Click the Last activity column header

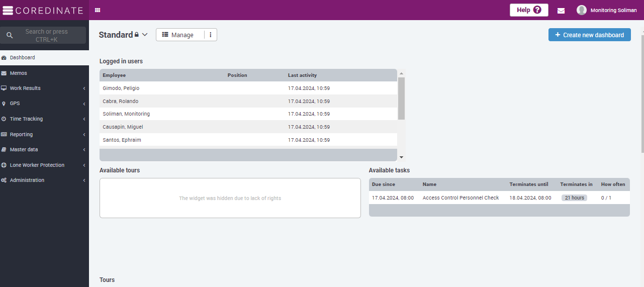pos(303,75)
